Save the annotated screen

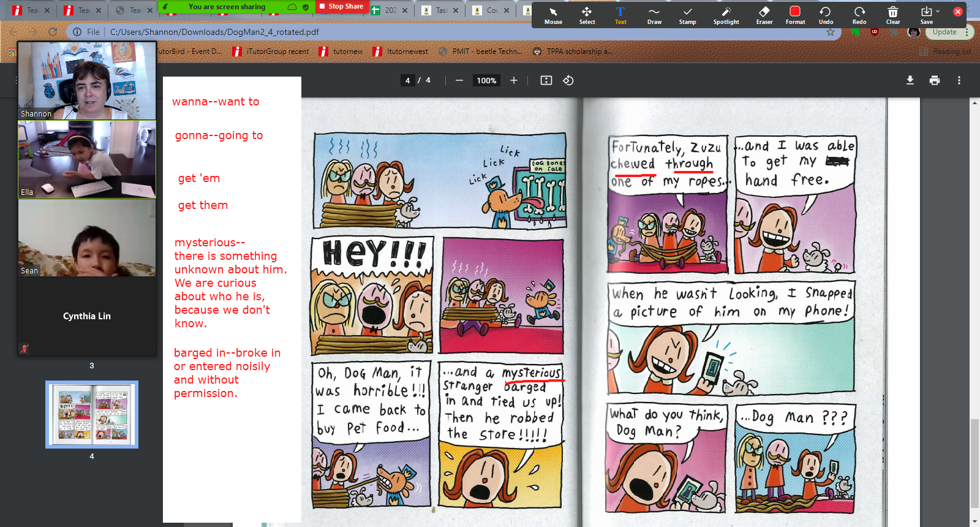926,15
